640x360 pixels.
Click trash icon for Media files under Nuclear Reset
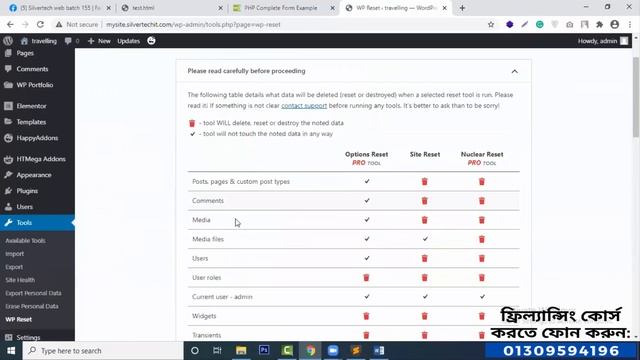pyautogui.click(x=482, y=239)
